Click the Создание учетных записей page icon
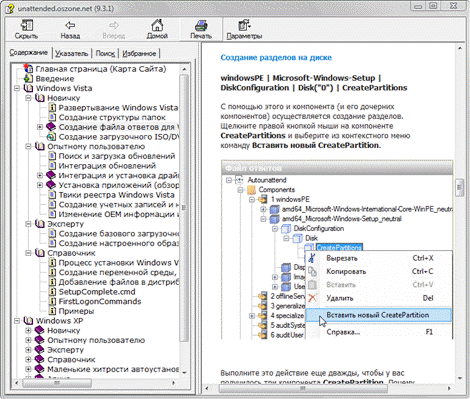This screenshot has height=399, width=470. point(52,204)
